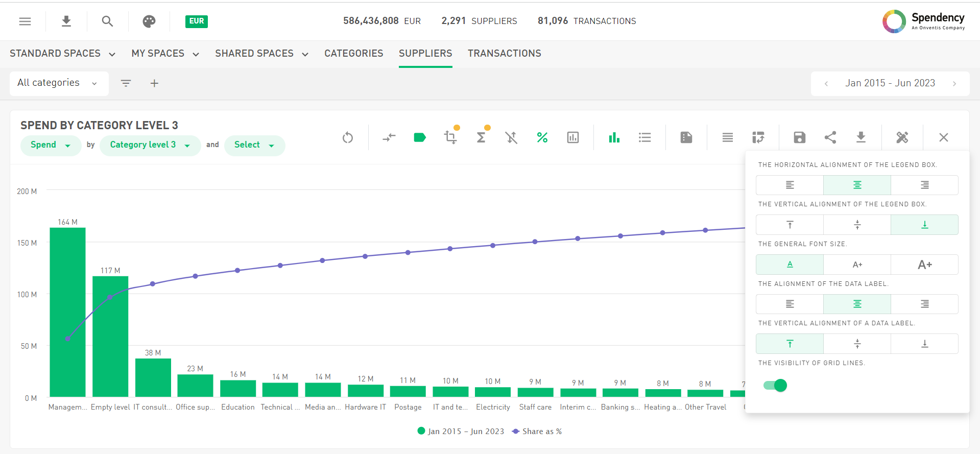Open the Spend measure dropdown

pyautogui.click(x=50, y=145)
